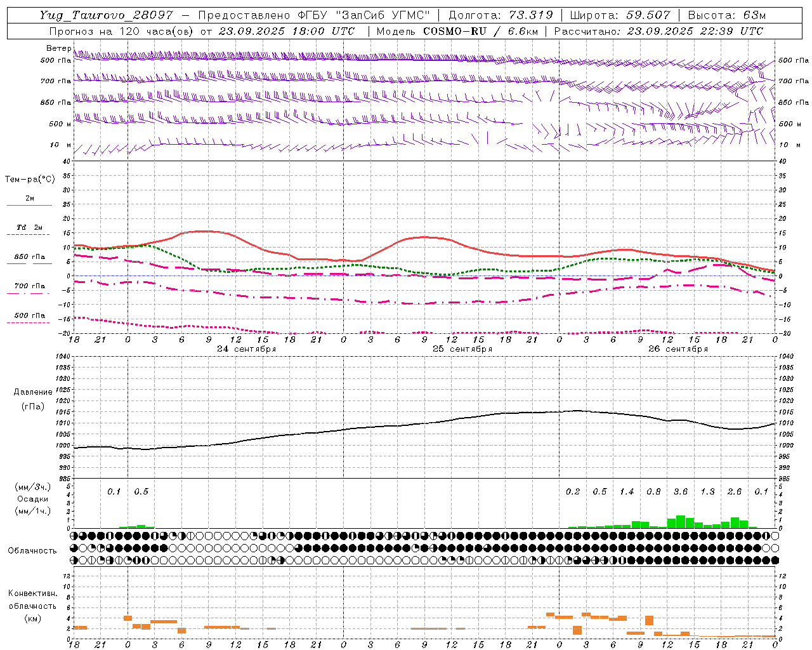812x650 pixels.
Task: Click the (мм/1ч.) precipitation unit label
Action: pos(33,511)
